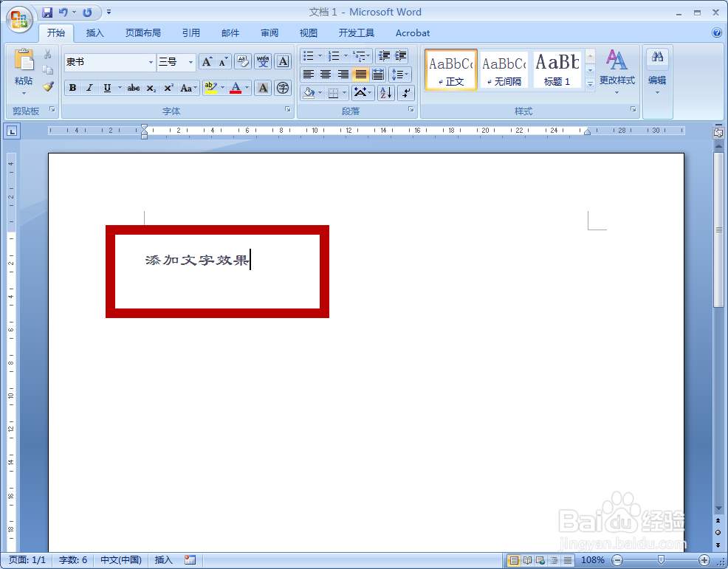728x569 pixels.
Task: Click the show/hide paragraph marks icon
Action: 405,92
